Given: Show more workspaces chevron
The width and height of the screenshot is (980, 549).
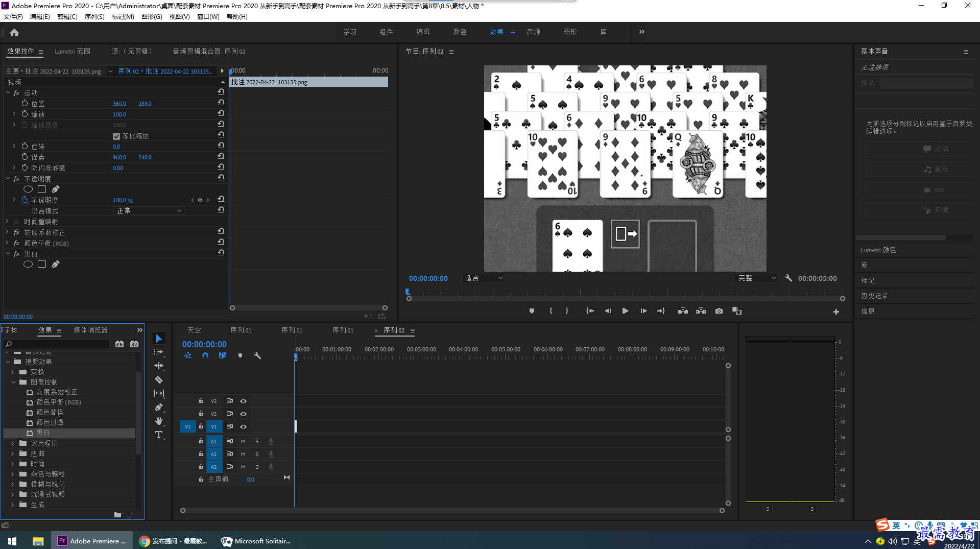Looking at the screenshot, I should coord(642,32).
